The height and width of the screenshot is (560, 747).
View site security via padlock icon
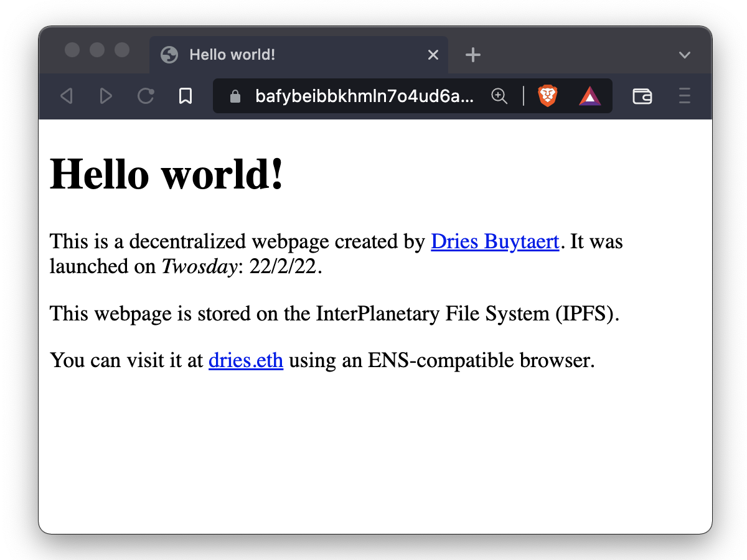[x=235, y=96]
